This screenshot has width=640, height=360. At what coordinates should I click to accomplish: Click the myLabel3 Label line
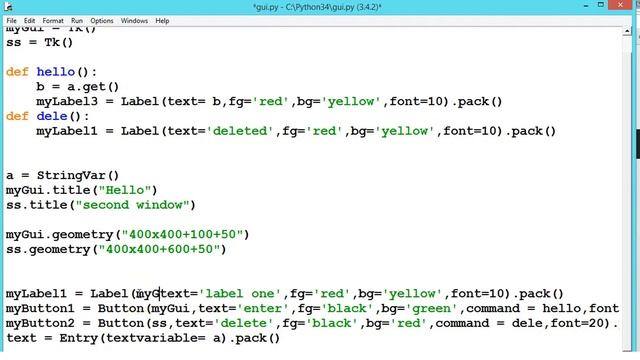(x=269, y=101)
